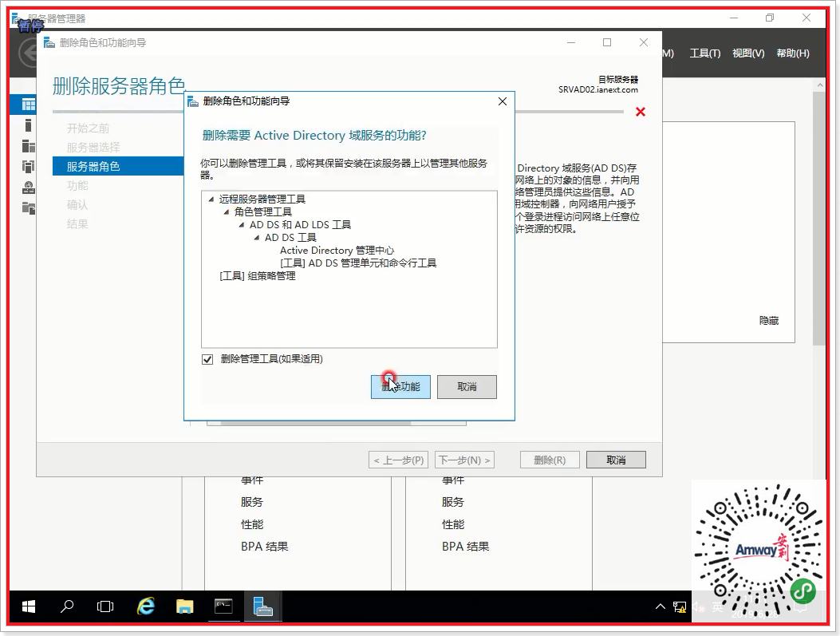The height and width of the screenshot is (636, 840).
Task: Open BPA 结果 in right server tile
Action: (466, 547)
